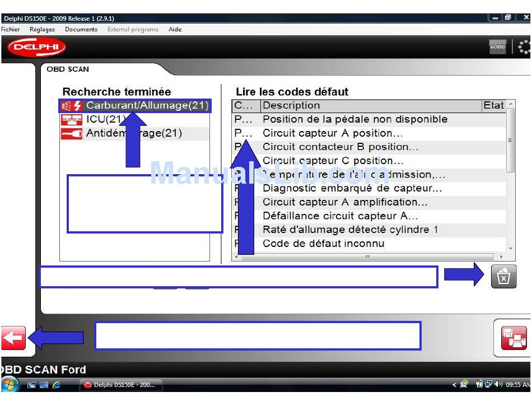
Task: Click the dotted circle activity icon
Action: [x=525, y=46]
